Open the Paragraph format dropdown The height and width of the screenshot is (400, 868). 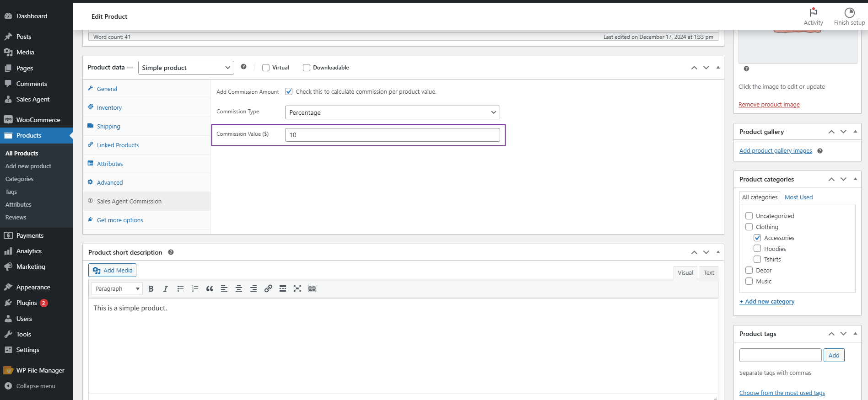click(x=117, y=288)
